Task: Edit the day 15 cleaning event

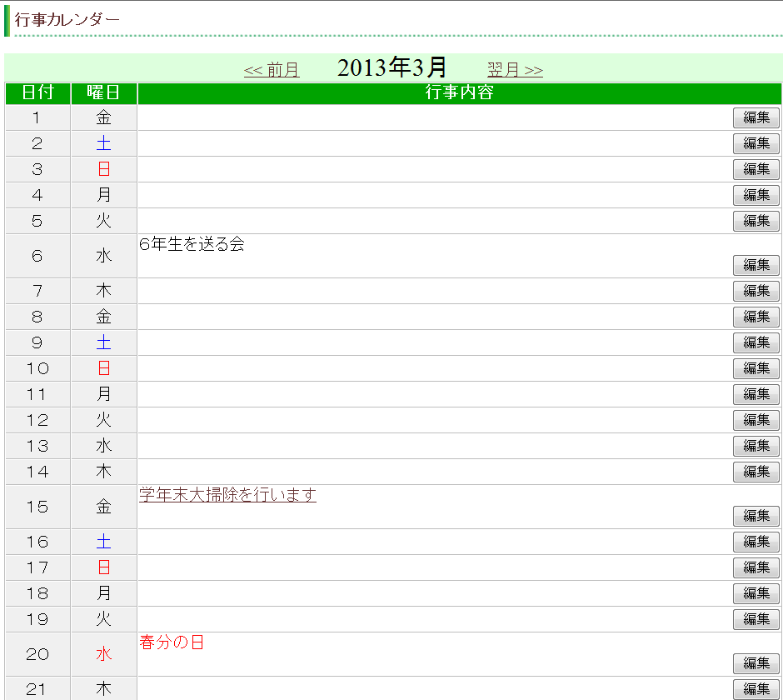Action: pyautogui.click(x=756, y=516)
